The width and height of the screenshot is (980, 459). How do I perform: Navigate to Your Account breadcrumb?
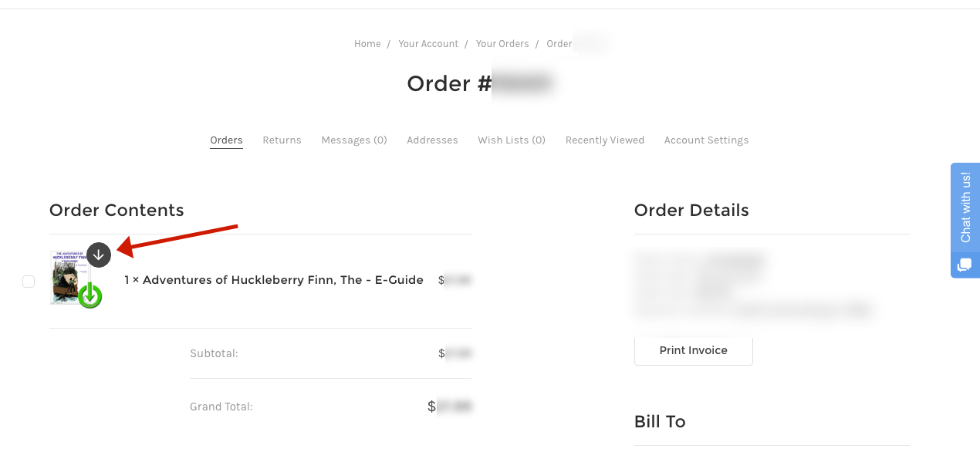(x=428, y=44)
